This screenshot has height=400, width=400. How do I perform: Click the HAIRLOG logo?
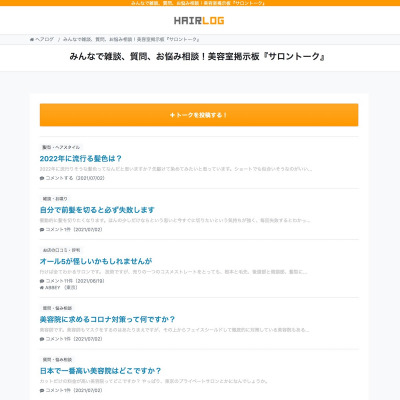point(199,21)
